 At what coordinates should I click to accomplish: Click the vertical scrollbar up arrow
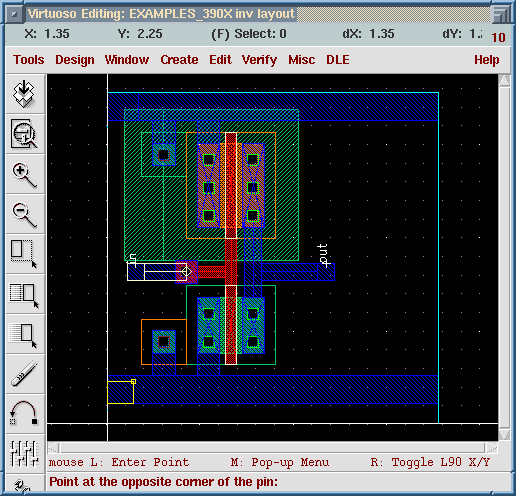coord(504,80)
